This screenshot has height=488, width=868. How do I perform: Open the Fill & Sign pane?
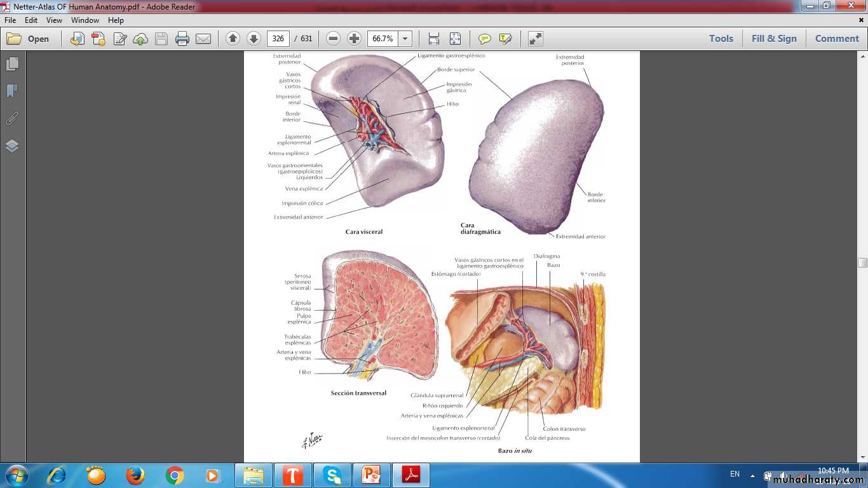click(774, 39)
